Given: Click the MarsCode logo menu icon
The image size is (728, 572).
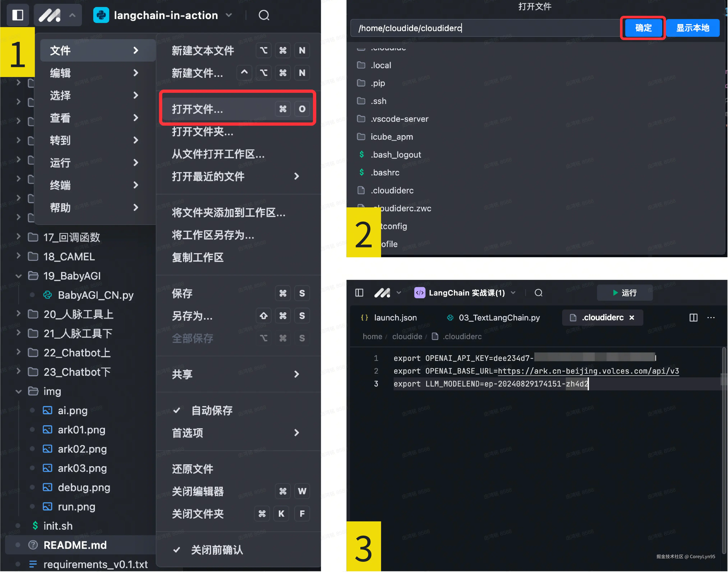Looking at the screenshot, I should click(x=50, y=15).
